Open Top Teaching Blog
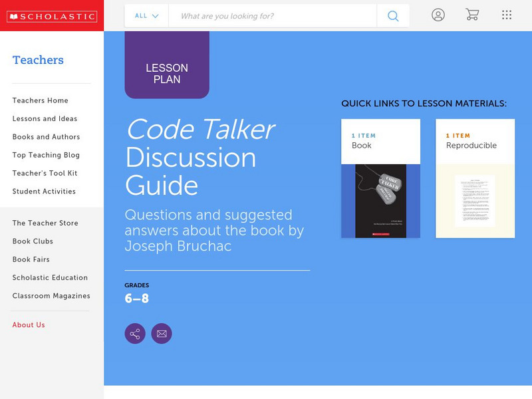532x399 pixels. point(46,155)
